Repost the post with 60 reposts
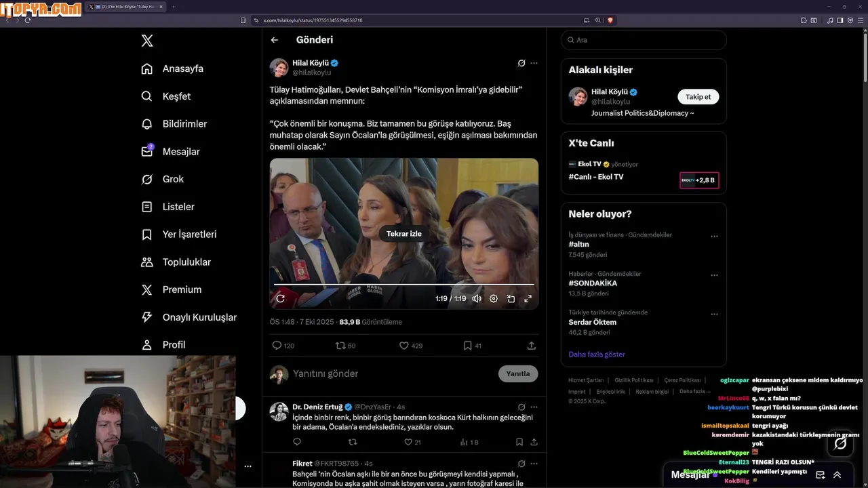This screenshot has height=488, width=868. pyautogui.click(x=346, y=346)
